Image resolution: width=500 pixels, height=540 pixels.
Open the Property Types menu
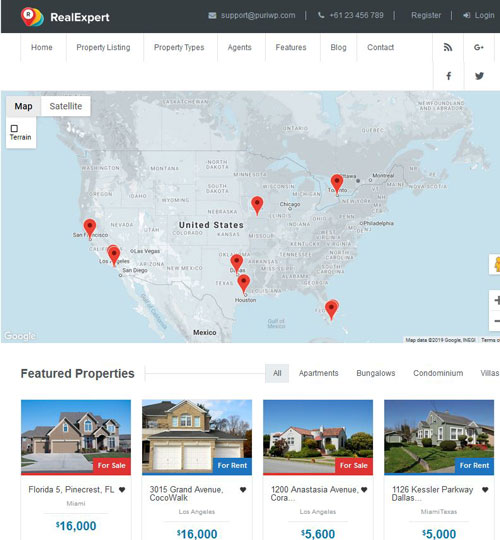179,48
